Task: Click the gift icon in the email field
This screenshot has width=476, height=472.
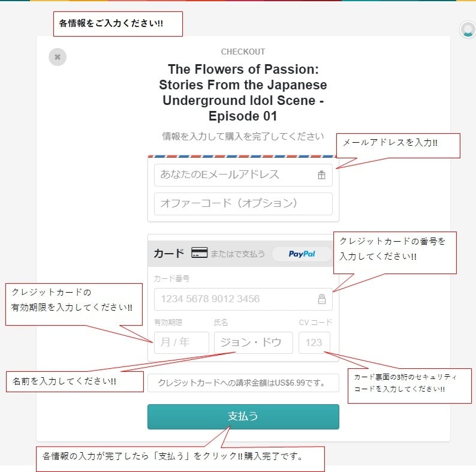Action: point(321,175)
